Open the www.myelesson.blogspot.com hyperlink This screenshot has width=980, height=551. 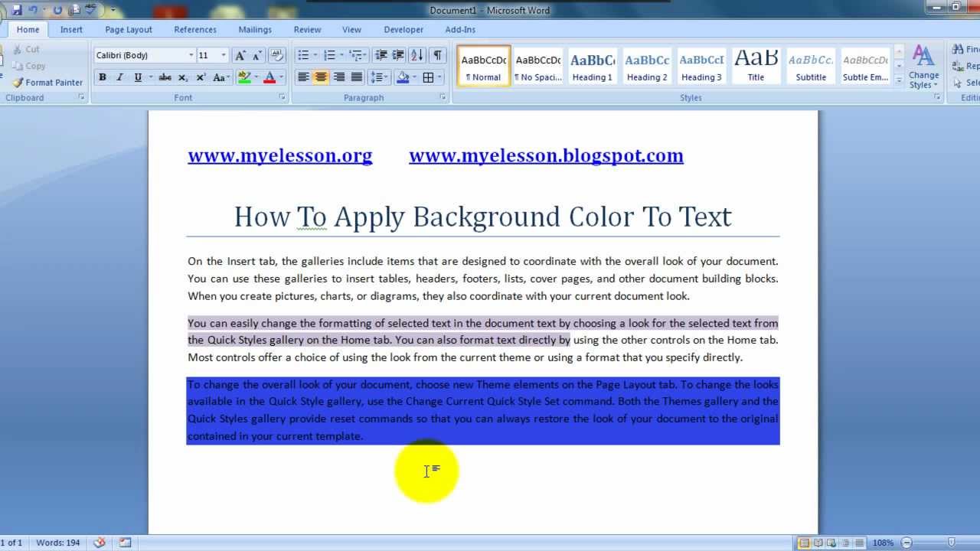point(546,155)
